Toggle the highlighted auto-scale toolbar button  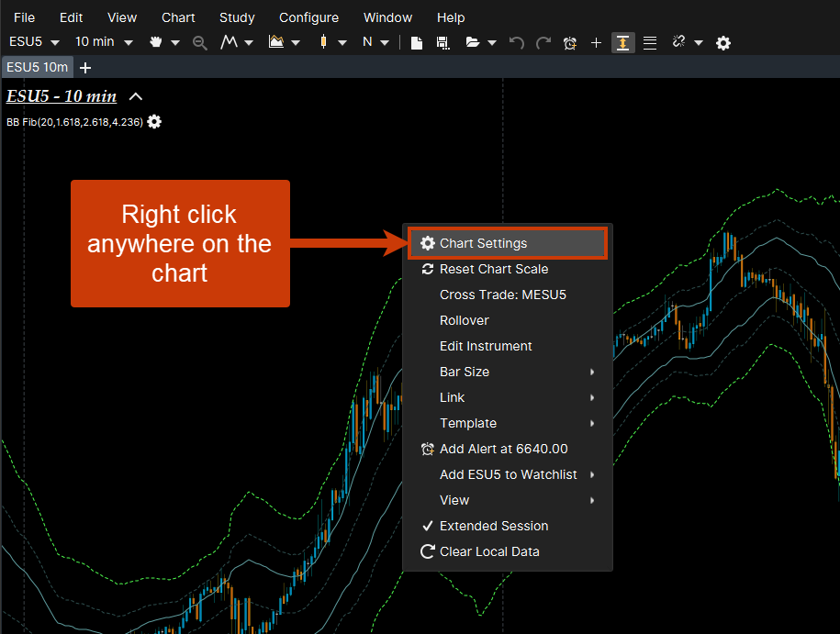pos(623,42)
